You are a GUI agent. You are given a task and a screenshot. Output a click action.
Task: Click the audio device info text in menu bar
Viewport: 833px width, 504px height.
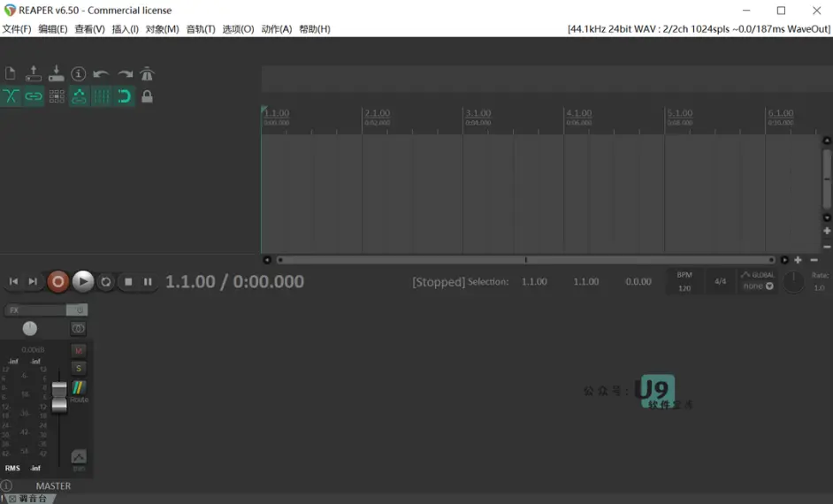point(699,29)
